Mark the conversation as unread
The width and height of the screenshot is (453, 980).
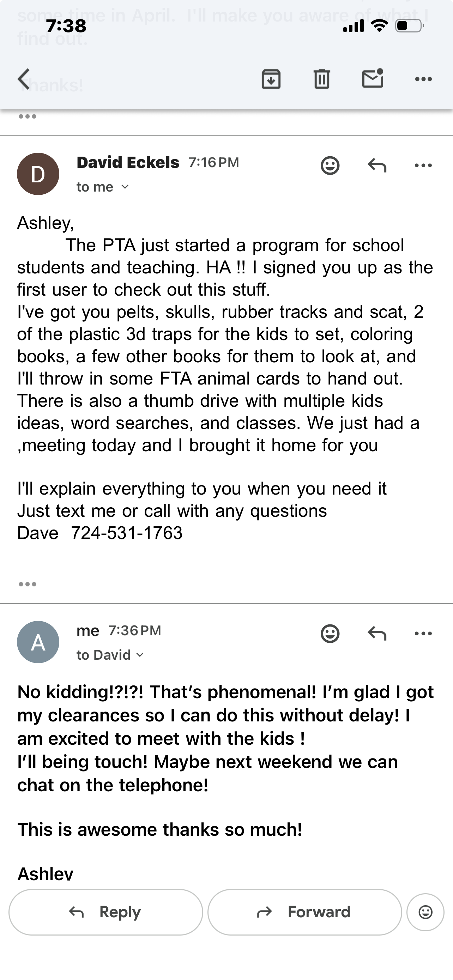point(372,78)
